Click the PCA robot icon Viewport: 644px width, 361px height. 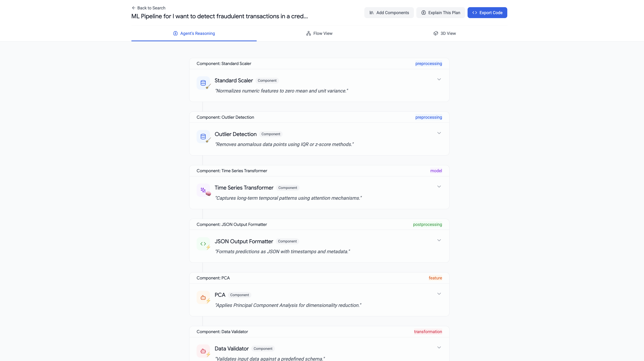pyautogui.click(x=203, y=298)
